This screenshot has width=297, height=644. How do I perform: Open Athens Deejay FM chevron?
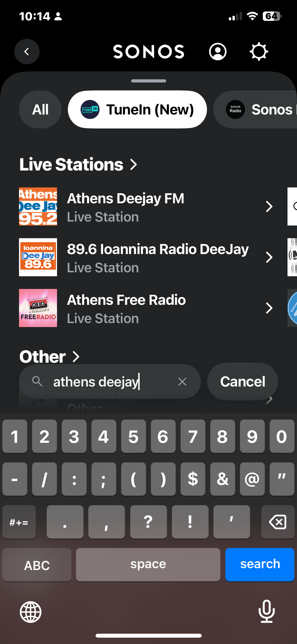point(269,206)
